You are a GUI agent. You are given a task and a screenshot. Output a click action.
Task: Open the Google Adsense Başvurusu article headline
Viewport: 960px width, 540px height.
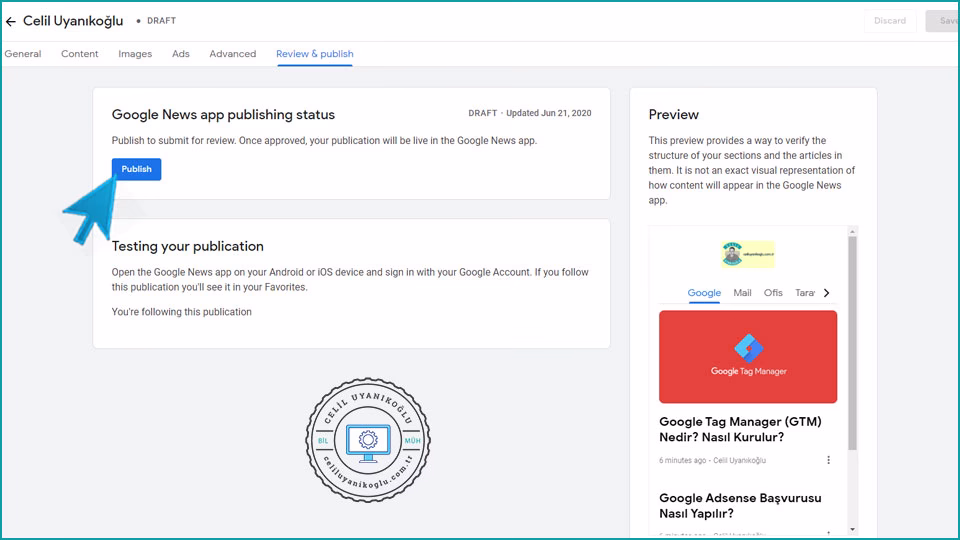740,505
